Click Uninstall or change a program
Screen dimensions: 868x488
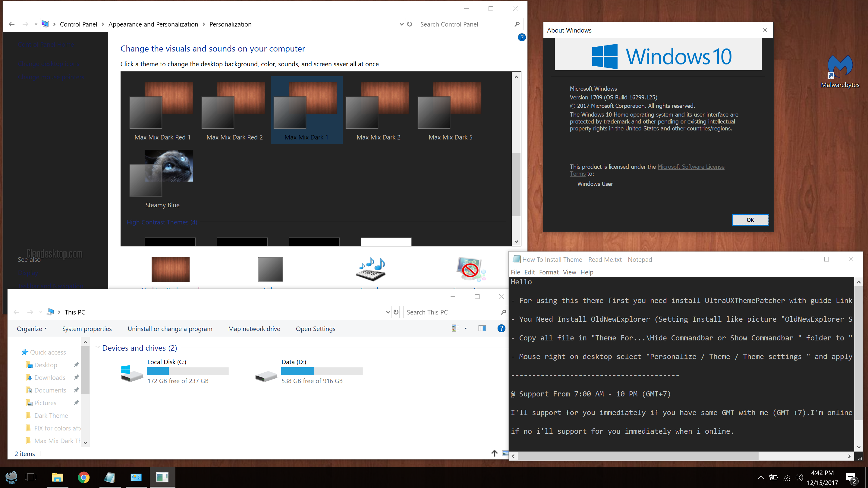tap(170, 329)
